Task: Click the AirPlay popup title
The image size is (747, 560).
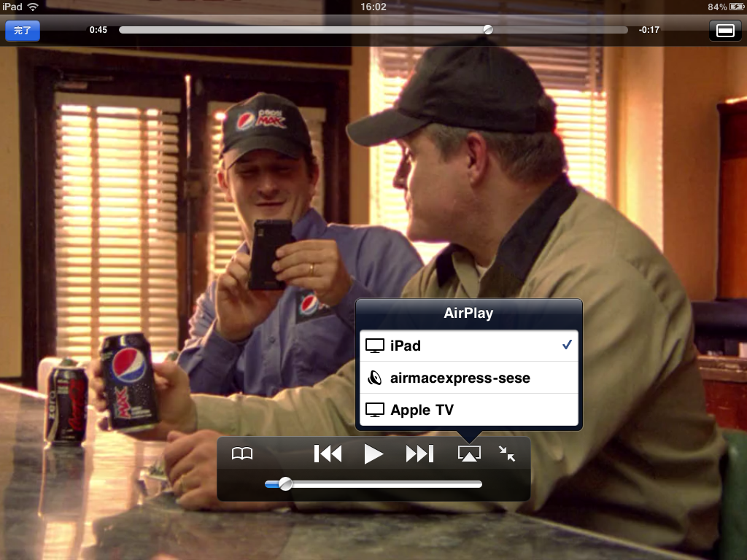Action: (469, 313)
